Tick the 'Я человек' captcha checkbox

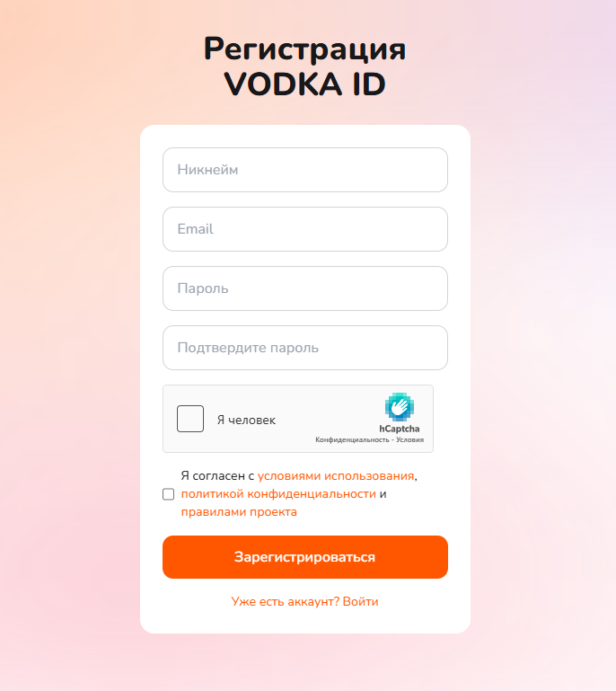pos(190,419)
